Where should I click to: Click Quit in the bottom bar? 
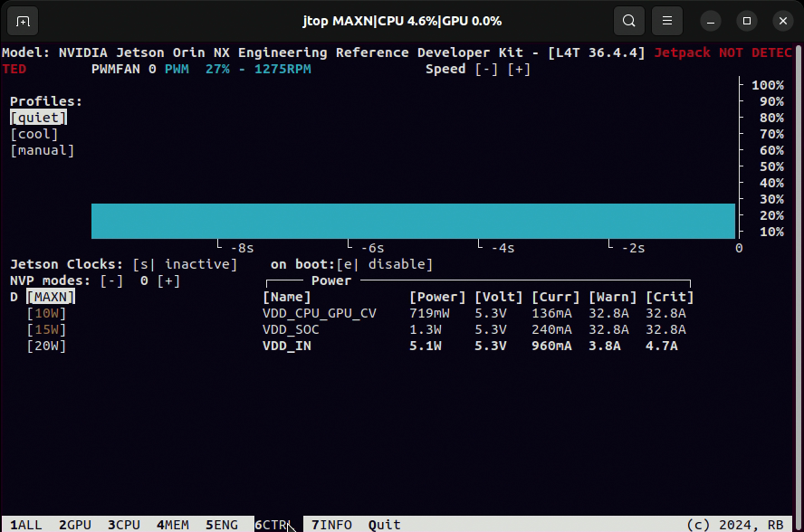tap(384, 525)
